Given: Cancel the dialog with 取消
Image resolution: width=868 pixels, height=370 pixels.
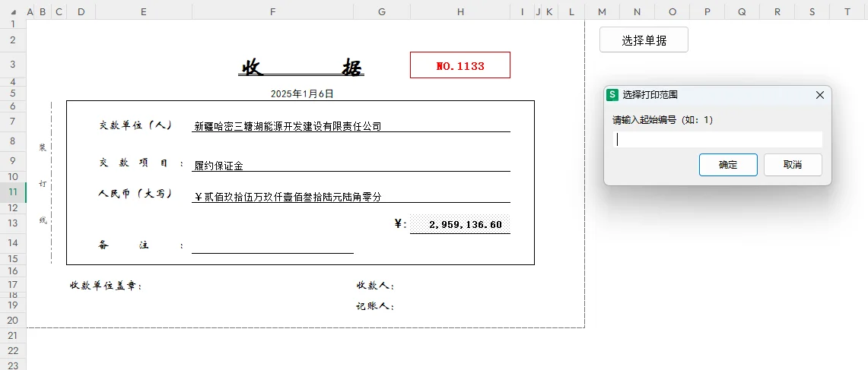Looking at the screenshot, I should click(x=793, y=165).
